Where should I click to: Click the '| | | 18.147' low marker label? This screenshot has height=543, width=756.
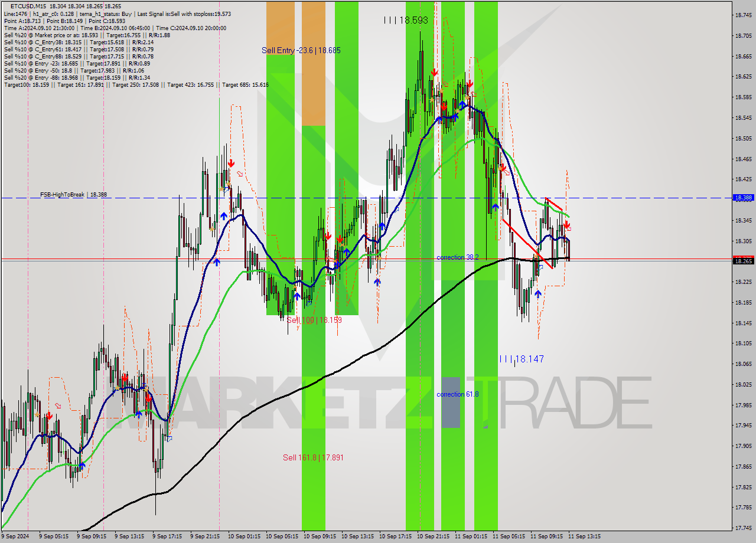tap(522, 359)
